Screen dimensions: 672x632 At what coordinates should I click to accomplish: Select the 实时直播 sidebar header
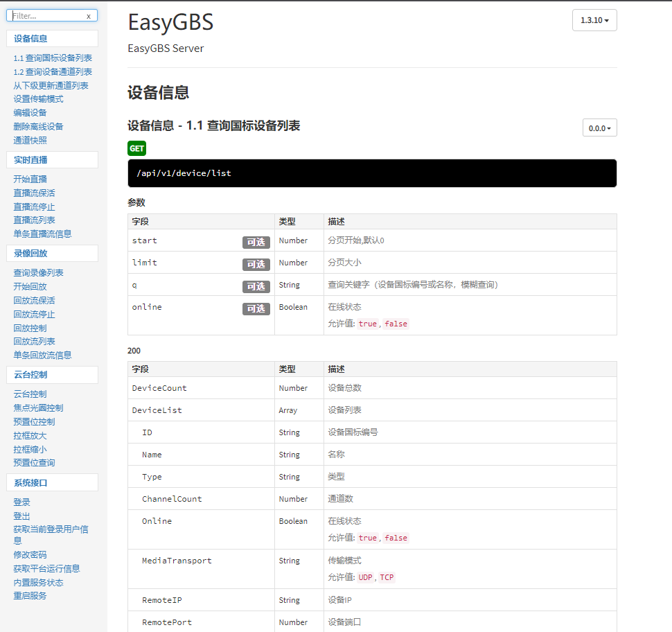coord(52,160)
